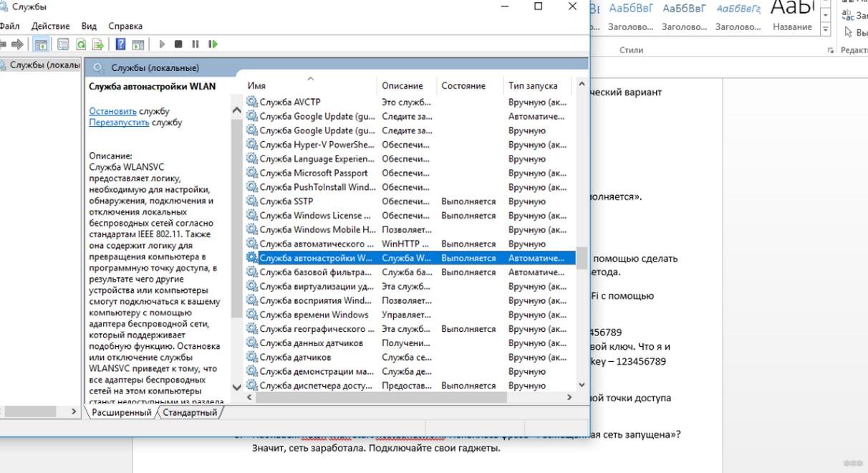Click the Pause Service toolbar icon

click(196, 44)
